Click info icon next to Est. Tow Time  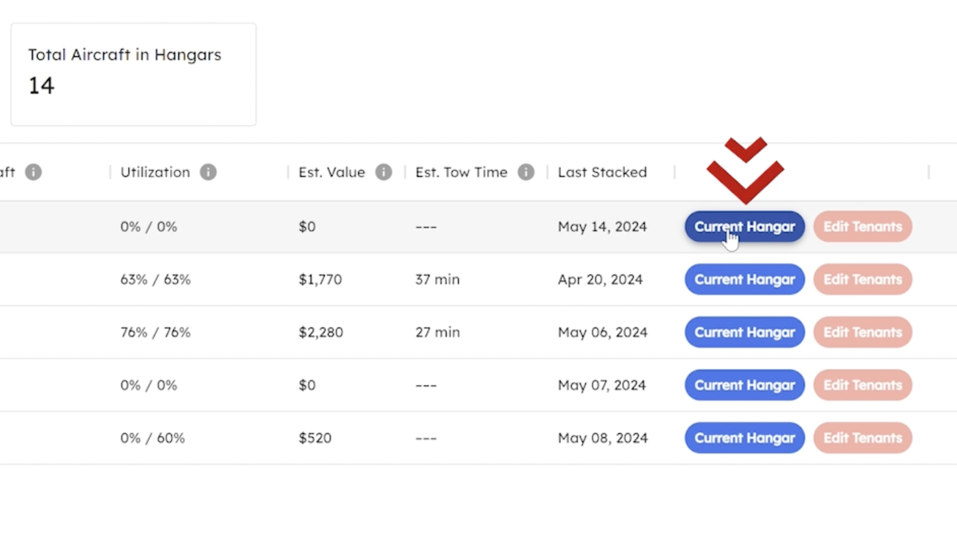[526, 173]
